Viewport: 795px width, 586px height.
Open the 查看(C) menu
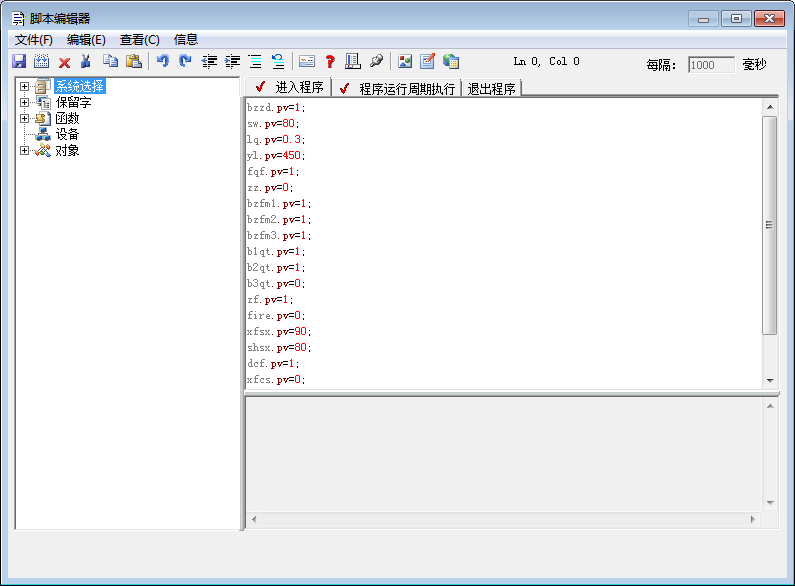pyautogui.click(x=139, y=40)
